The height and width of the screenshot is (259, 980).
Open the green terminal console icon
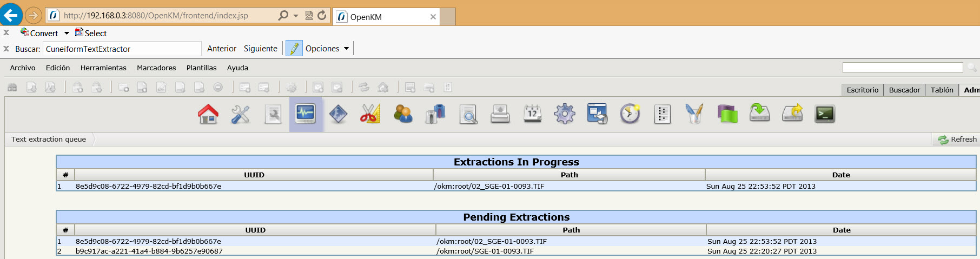825,114
